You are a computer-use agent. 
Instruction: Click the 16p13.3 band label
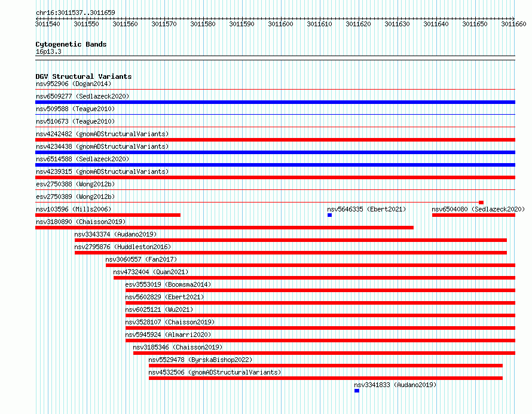point(48,51)
